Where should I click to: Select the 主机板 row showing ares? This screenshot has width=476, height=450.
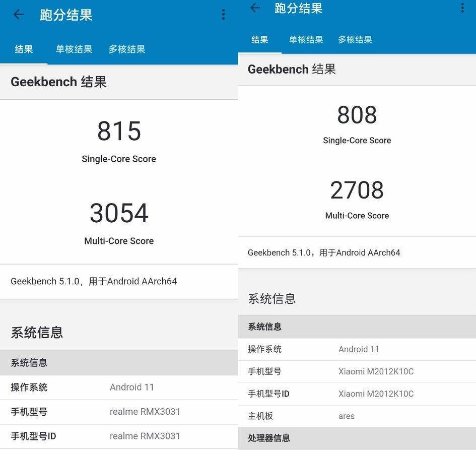[357, 416]
